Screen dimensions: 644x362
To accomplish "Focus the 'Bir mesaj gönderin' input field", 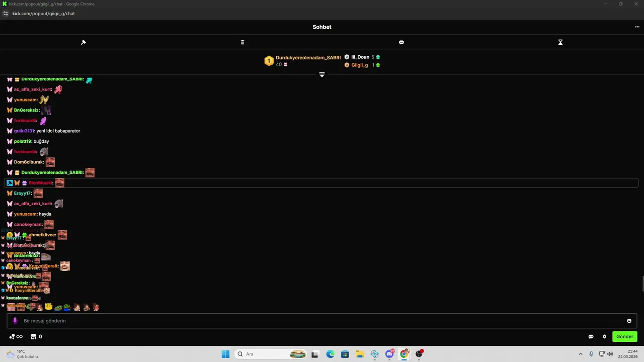I will (322, 321).
